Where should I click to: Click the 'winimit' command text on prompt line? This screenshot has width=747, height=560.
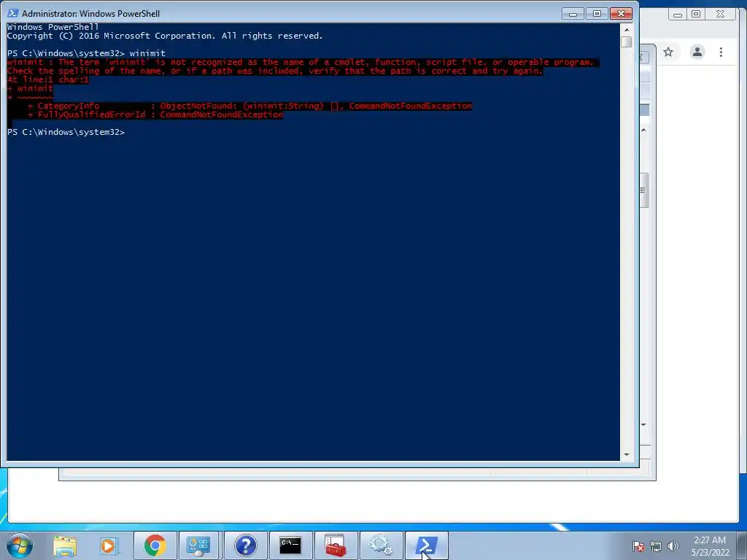tap(147, 53)
